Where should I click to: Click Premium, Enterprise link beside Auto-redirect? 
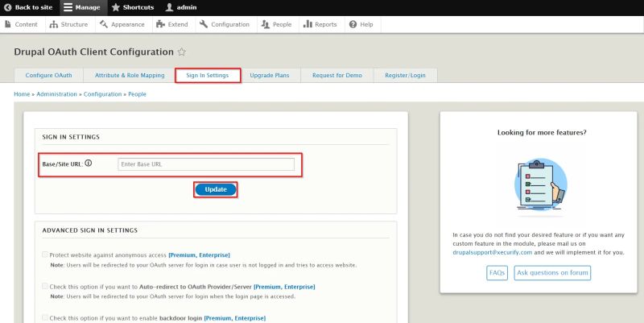click(284, 287)
